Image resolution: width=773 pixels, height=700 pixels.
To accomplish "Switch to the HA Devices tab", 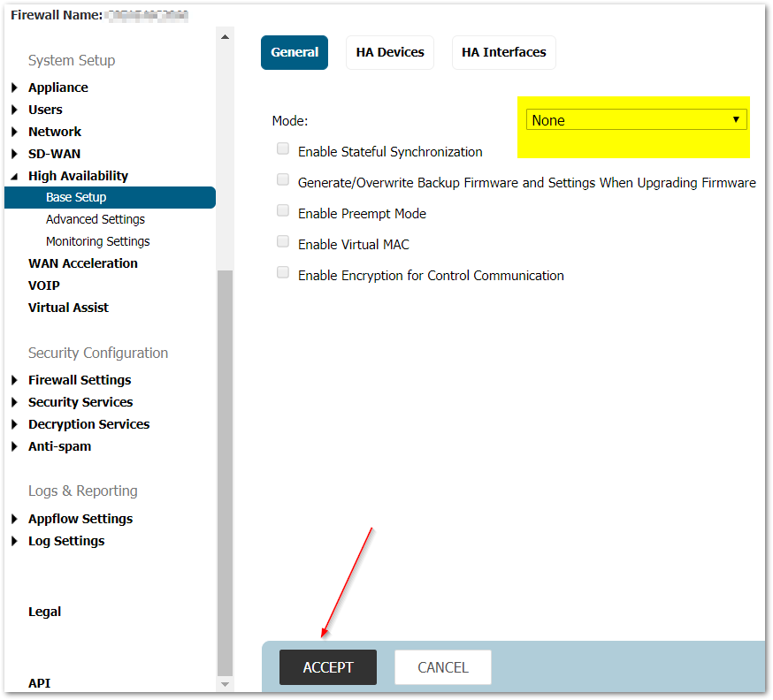I will coord(390,52).
